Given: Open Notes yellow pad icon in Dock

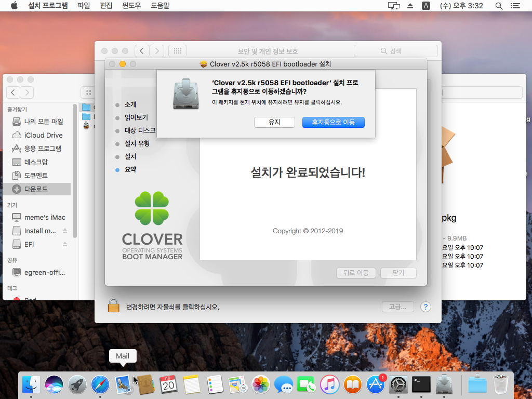Looking at the screenshot, I should 192,385.
